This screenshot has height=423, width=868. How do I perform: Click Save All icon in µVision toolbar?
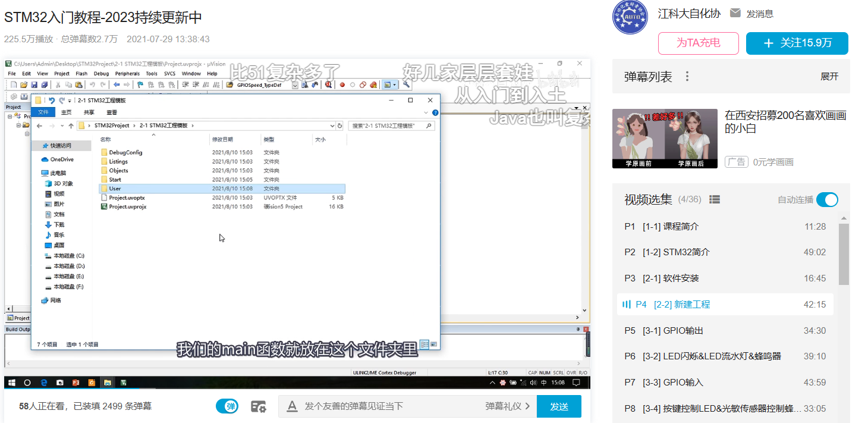(44, 84)
